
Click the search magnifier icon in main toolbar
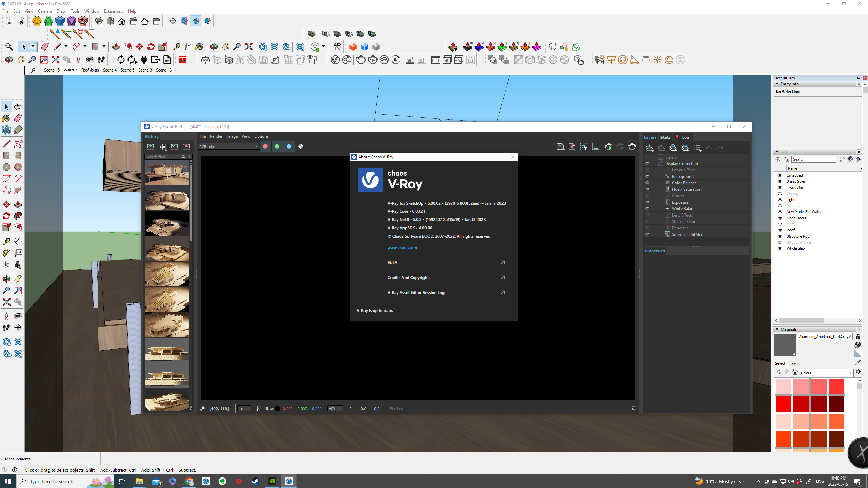click(x=9, y=47)
